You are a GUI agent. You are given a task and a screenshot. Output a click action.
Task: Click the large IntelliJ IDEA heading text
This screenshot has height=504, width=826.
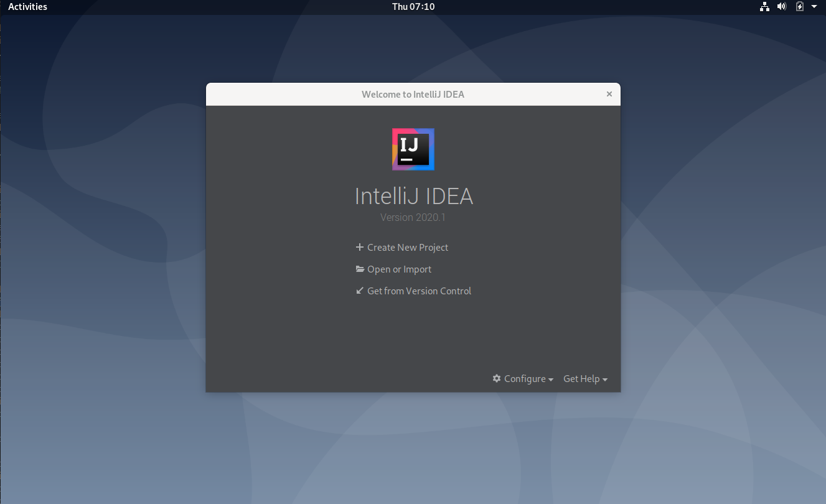pyautogui.click(x=414, y=196)
